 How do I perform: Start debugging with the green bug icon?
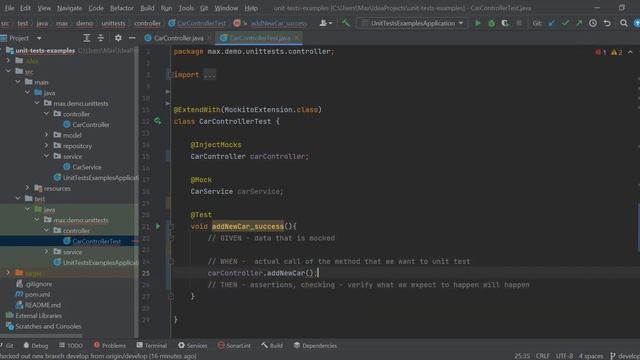(x=491, y=23)
